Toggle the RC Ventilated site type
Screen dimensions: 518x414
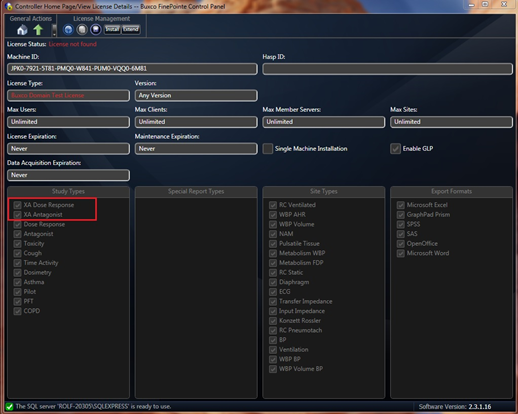(273, 205)
